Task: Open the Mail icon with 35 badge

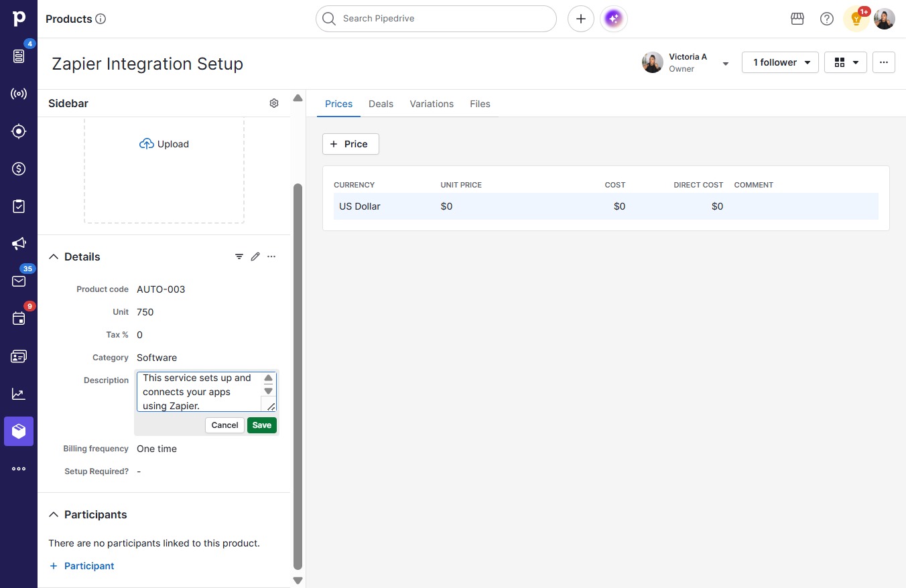Action: pos(19,281)
